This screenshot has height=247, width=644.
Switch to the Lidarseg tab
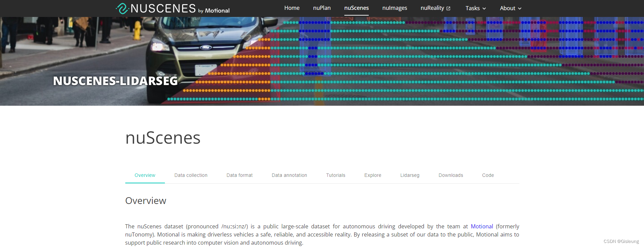click(410, 175)
